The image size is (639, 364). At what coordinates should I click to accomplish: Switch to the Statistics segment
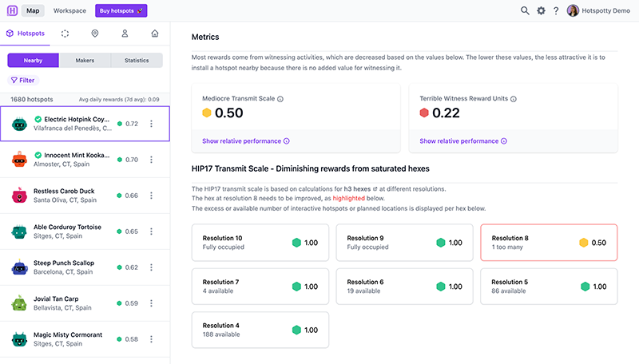pos(137,60)
